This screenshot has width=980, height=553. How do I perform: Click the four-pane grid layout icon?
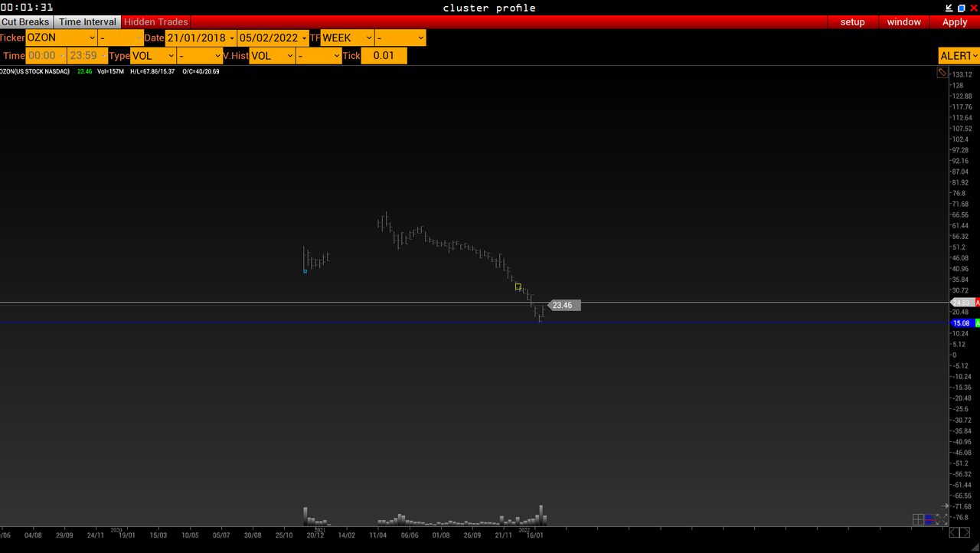918,520
